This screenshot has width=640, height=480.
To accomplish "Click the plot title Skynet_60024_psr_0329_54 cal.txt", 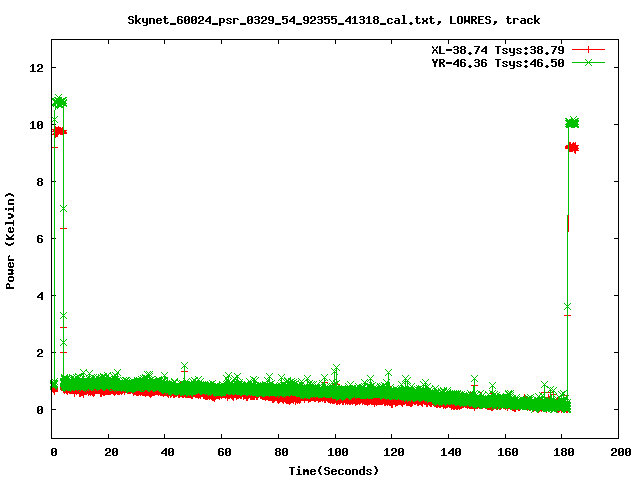I will (333, 20).
